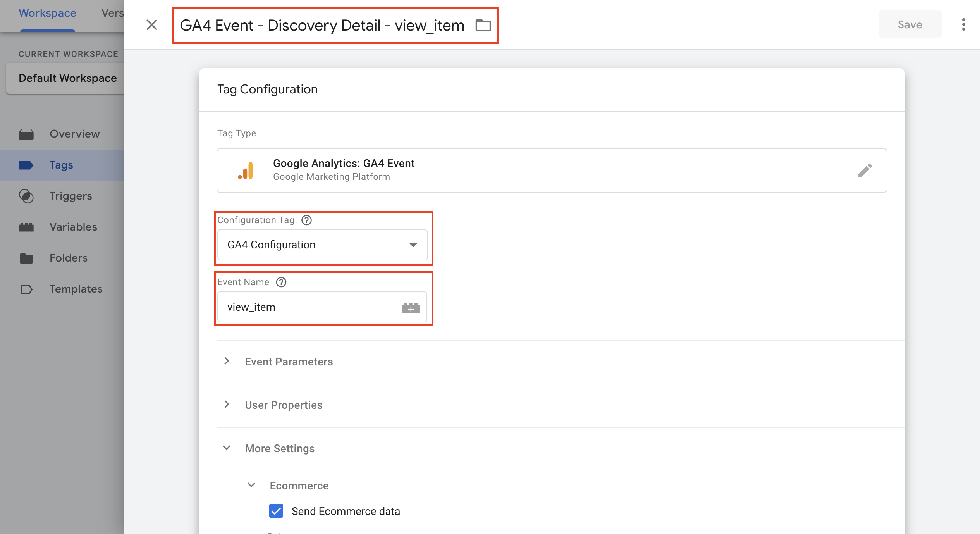Go to Overview in the sidebar
Viewport: 980px width, 534px height.
point(62,134)
